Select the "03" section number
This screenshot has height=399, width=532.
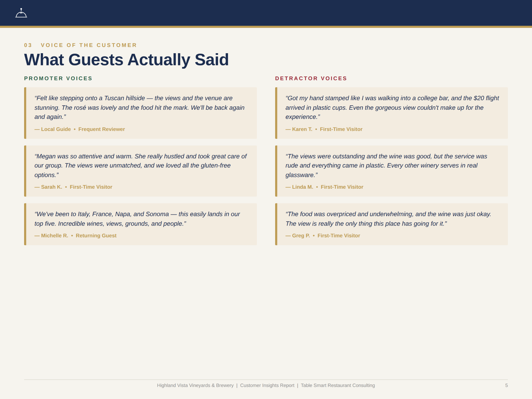click(x=28, y=45)
